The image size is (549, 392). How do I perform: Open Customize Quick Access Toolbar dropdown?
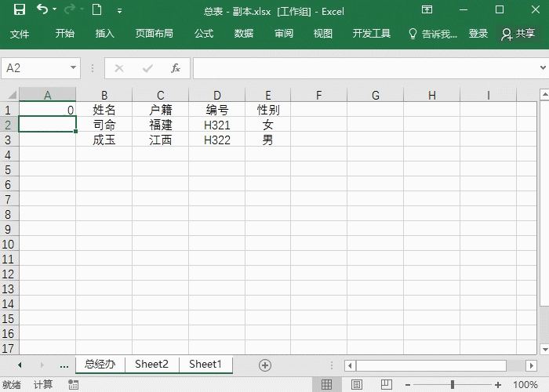tap(119, 11)
